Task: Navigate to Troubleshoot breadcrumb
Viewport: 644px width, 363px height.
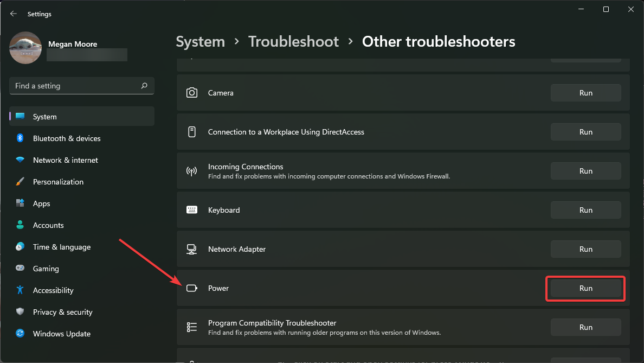Action: point(293,42)
